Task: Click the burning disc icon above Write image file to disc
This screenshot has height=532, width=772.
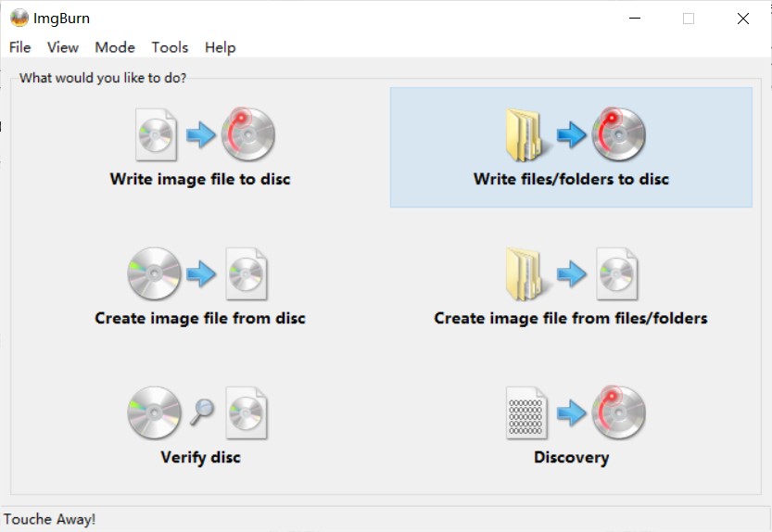Action: (x=247, y=134)
